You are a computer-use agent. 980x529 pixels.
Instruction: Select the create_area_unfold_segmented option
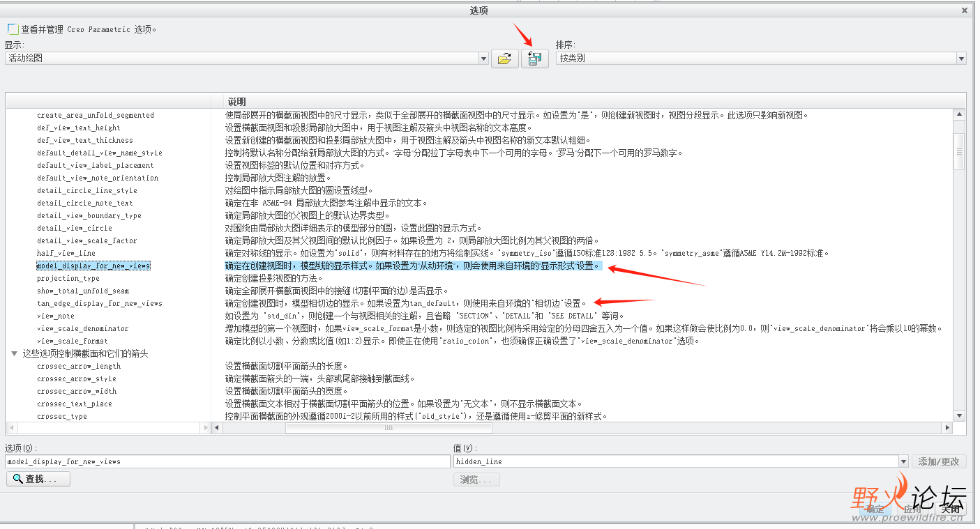[96, 116]
